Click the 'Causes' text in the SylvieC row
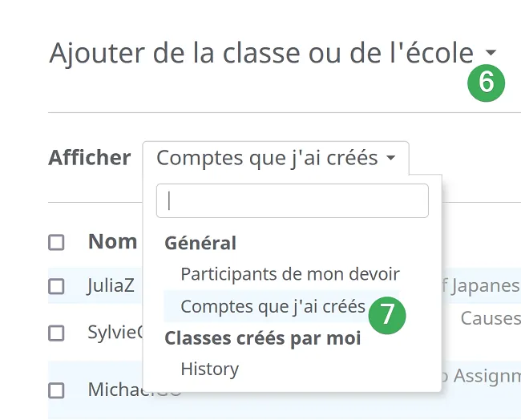521x420 pixels. click(490, 318)
